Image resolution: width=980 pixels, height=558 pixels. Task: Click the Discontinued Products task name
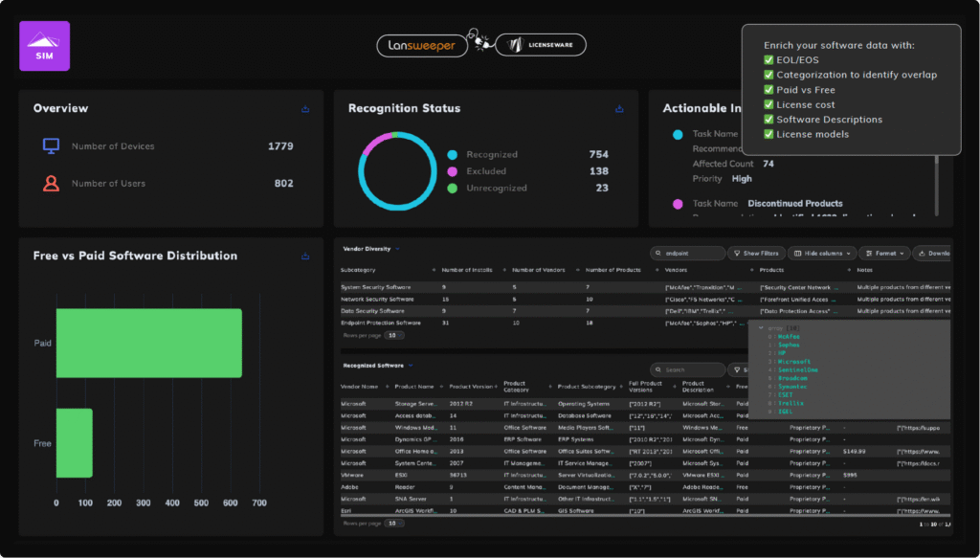point(795,204)
